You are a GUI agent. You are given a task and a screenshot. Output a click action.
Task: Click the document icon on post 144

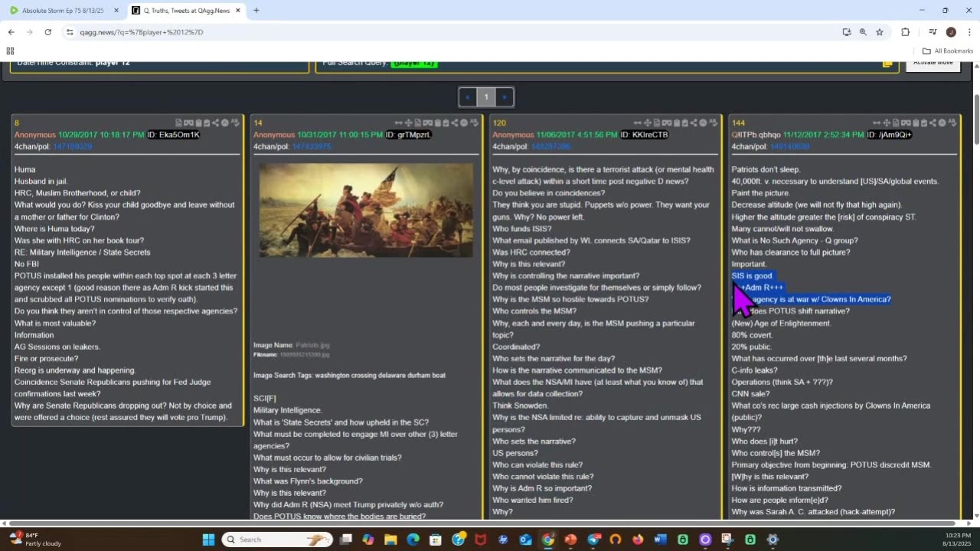pyautogui.click(x=896, y=122)
